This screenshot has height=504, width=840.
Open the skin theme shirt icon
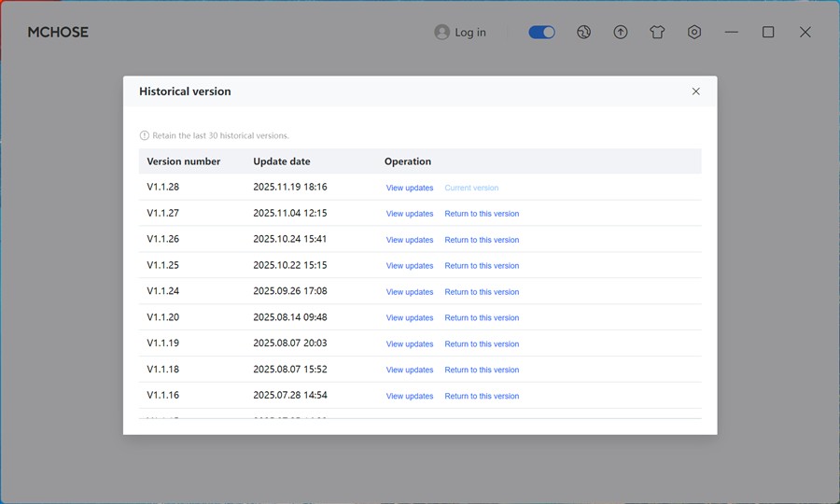click(657, 32)
